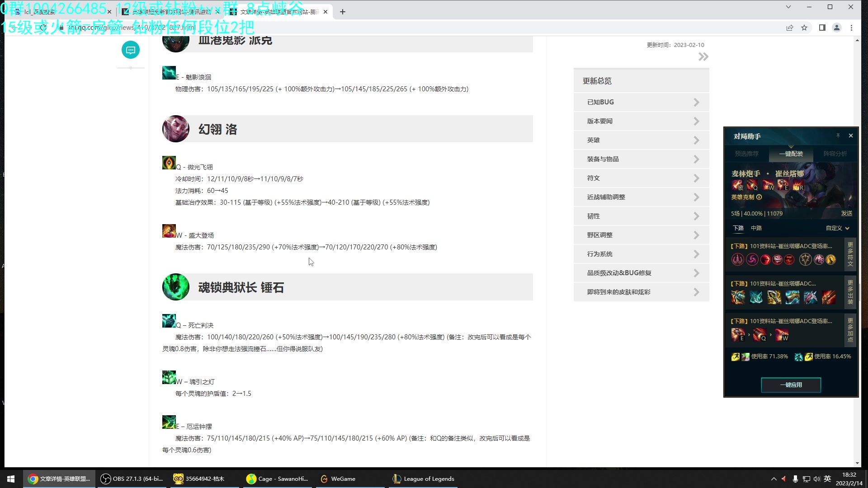Close the 对局助手 panel
Image resolution: width=868 pixels, height=488 pixels.
(x=851, y=136)
